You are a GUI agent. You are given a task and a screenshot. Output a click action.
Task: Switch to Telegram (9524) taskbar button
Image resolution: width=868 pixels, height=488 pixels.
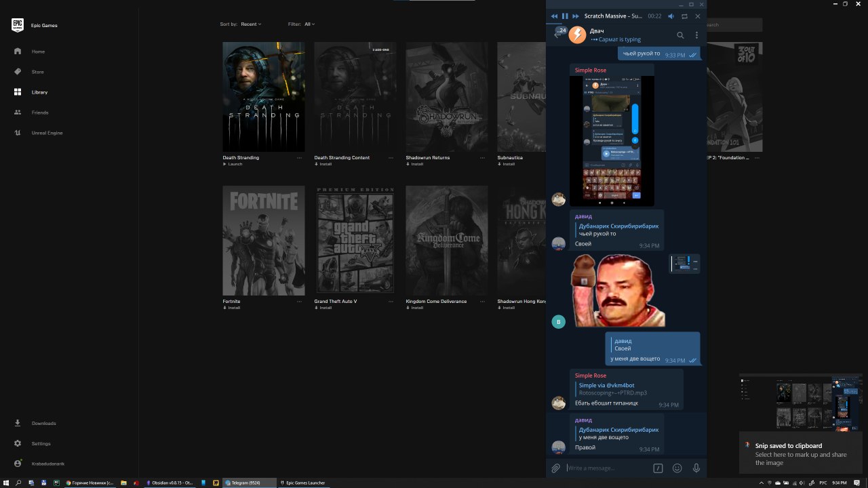point(250,483)
